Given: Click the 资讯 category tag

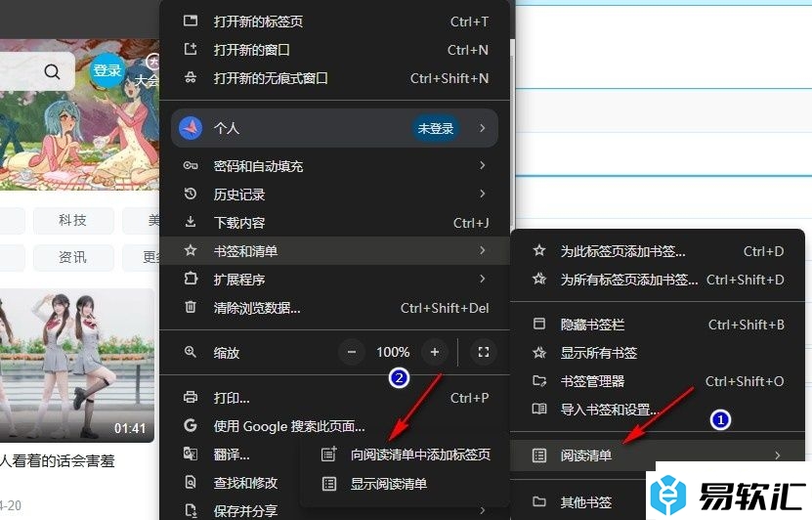Looking at the screenshot, I should tap(73, 257).
